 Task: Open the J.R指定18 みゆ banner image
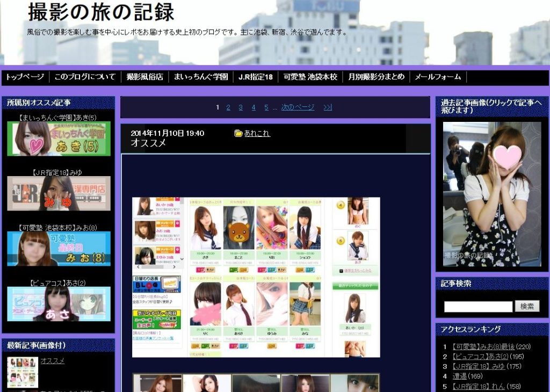coord(59,193)
